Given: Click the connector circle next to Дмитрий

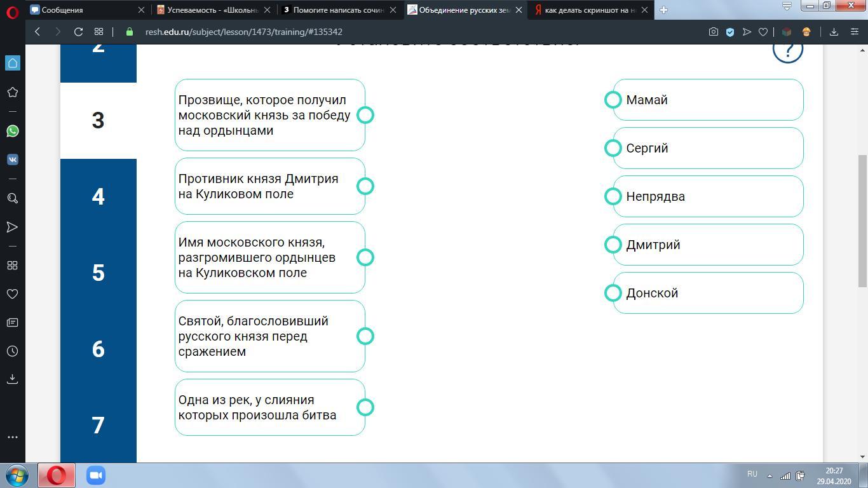Looking at the screenshot, I should pos(613,245).
